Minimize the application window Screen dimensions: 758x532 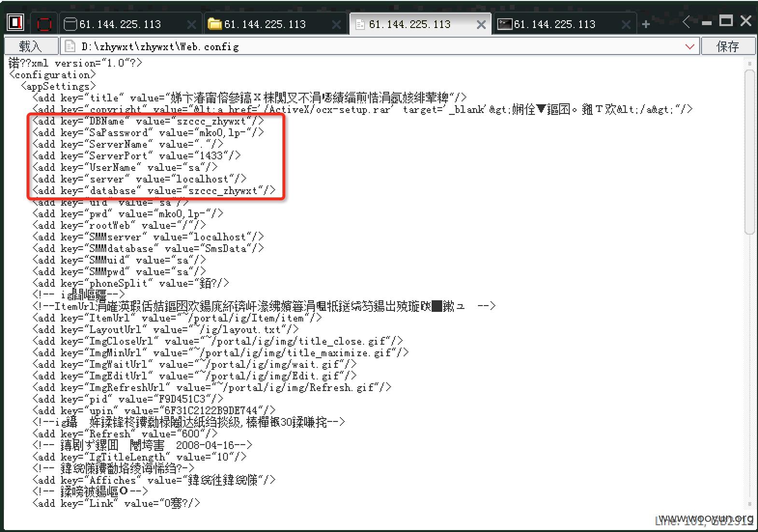click(706, 23)
